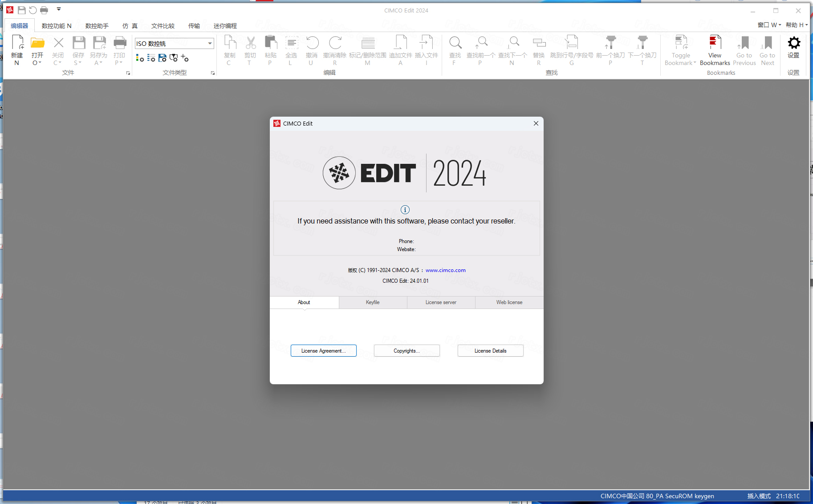Click the quick access undo icon in title bar
This screenshot has width=813, height=504.
coord(33,10)
